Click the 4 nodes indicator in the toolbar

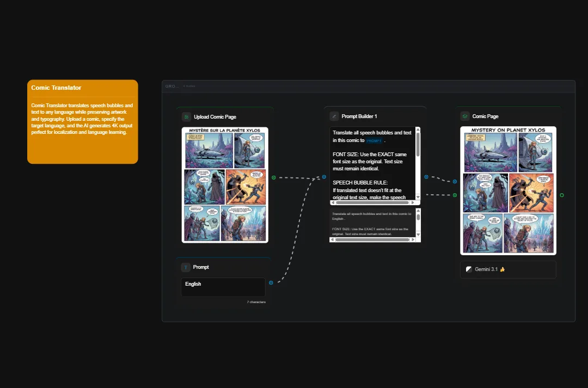point(188,86)
